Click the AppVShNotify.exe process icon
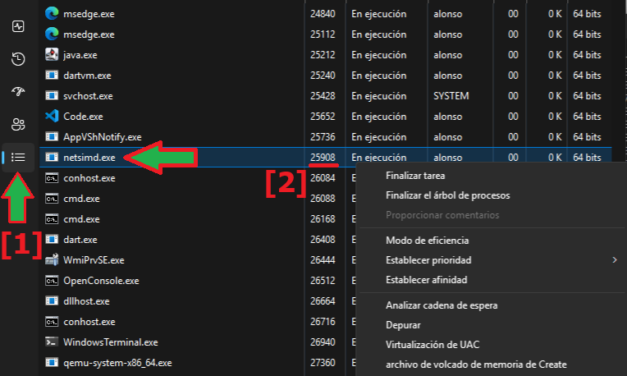Image resolution: width=627 pixels, height=376 pixels. click(52, 137)
